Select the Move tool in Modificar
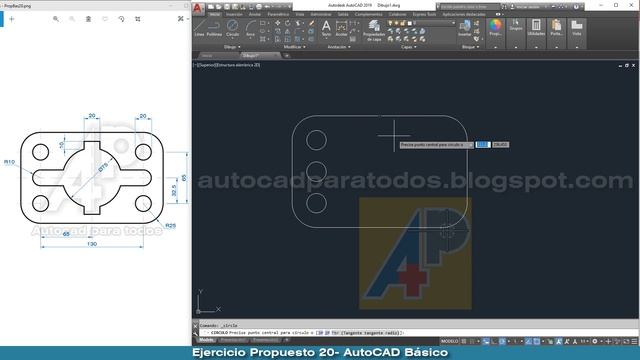Viewport: 640px width, 360px height. click(x=278, y=23)
